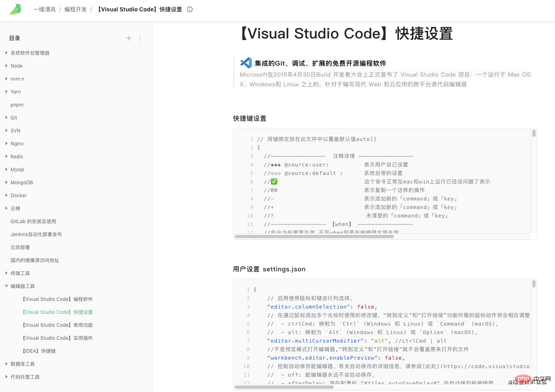
Task: Open【Visual Studio Code】常用功能 page
Action: click(57, 325)
